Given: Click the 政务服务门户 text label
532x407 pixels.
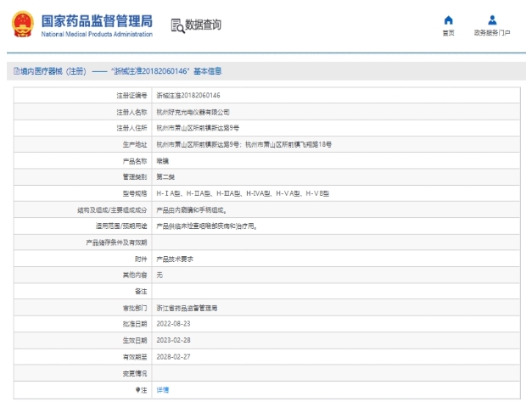Looking at the screenshot, I should coord(492,33).
